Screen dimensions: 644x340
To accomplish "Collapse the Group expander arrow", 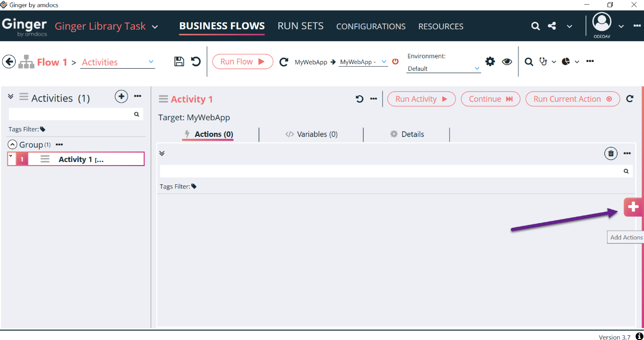I will coord(13,145).
